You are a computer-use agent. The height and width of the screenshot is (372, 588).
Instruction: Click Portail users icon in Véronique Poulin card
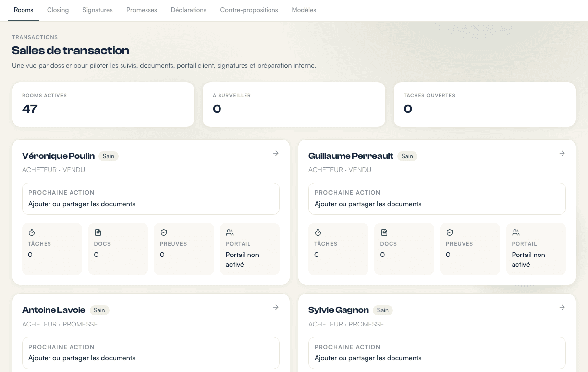click(x=230, y=232)
